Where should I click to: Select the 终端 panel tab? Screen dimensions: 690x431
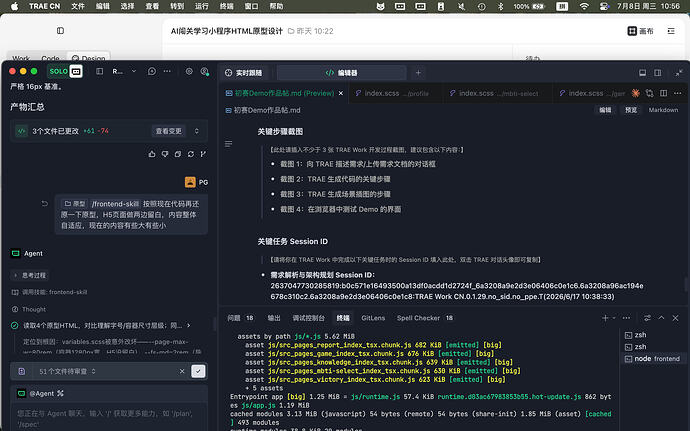(343, 318)
